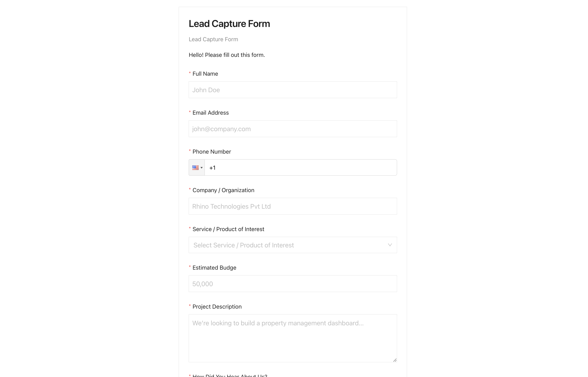Click the 'Project Description' field label
The width and height of the screenshot is (588, 377).
[217, 307]
